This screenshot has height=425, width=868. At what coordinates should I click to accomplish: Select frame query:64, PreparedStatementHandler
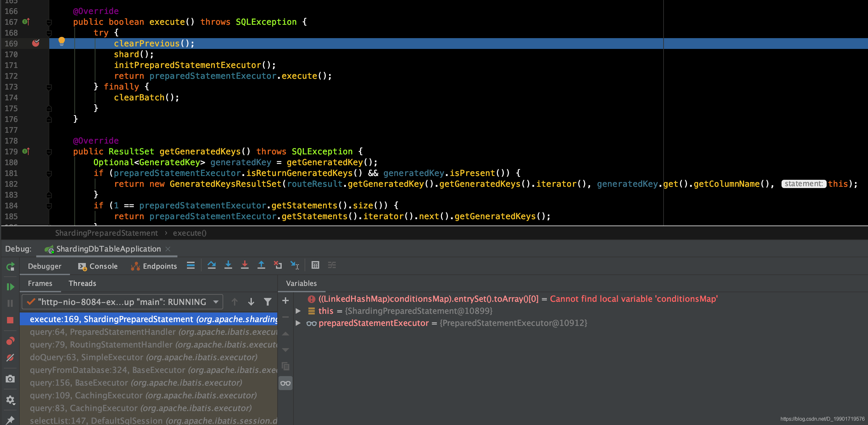coord(148,332)
